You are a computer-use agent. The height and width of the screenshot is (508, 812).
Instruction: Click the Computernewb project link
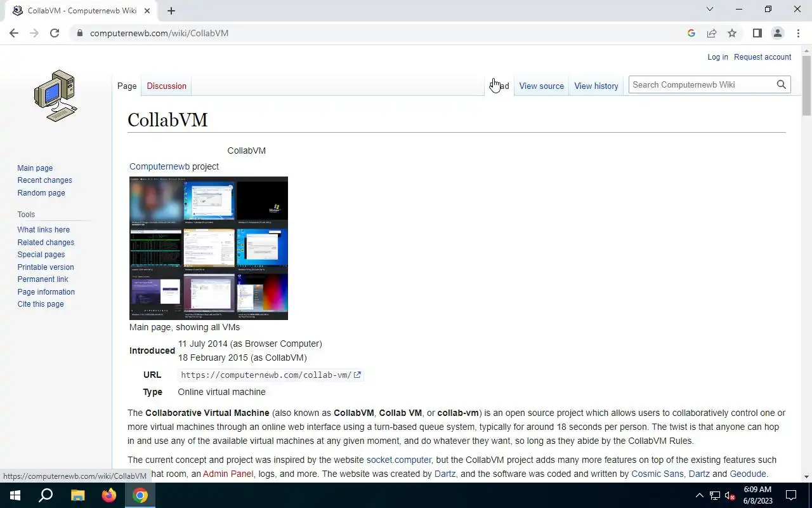click(159, 166)
